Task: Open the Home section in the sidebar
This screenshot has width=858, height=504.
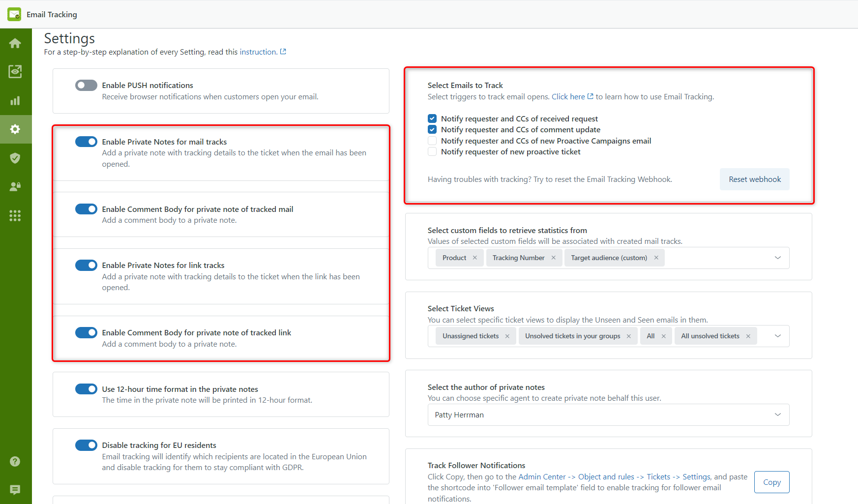Action: [15, 43]
